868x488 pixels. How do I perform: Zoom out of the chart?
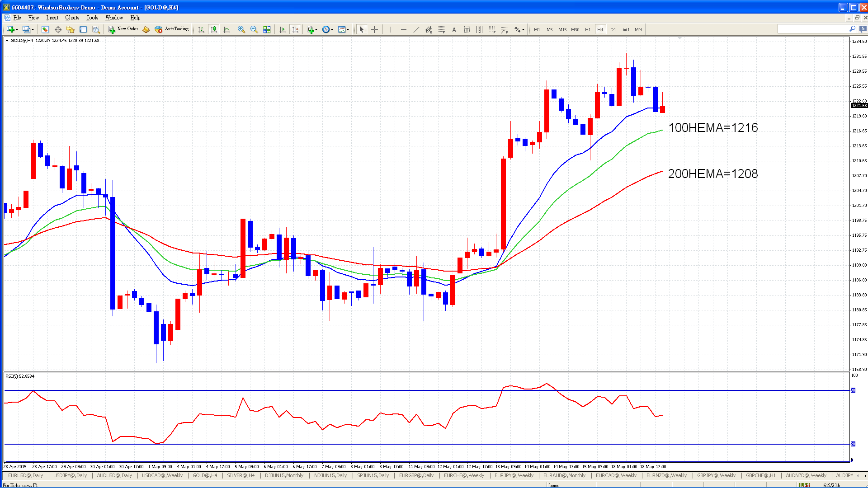(254, 29)
